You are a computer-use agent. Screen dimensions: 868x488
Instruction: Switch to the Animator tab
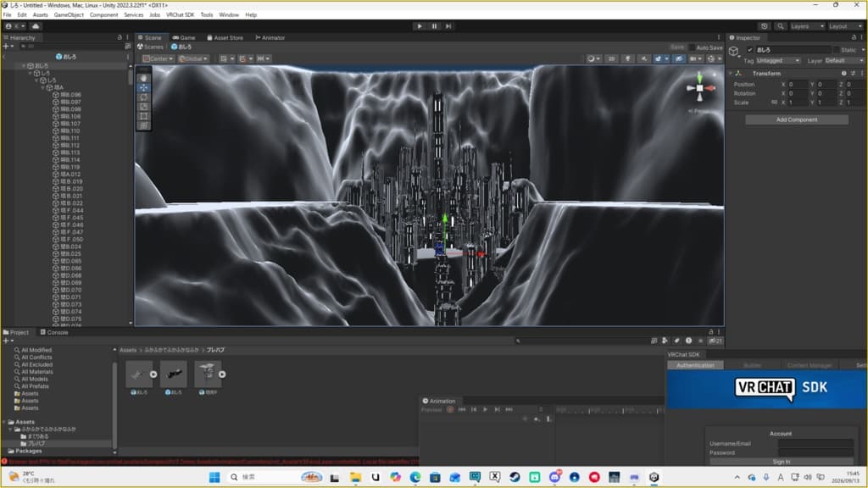click(x=270, y=37)
